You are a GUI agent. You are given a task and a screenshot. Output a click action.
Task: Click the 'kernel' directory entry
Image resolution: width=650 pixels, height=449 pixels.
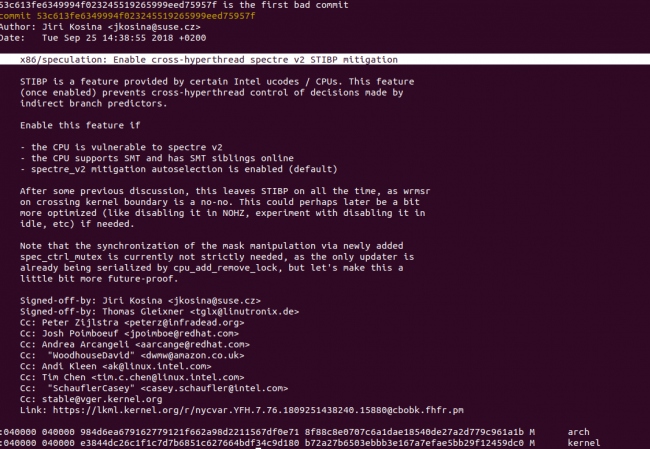pos(584,443)
